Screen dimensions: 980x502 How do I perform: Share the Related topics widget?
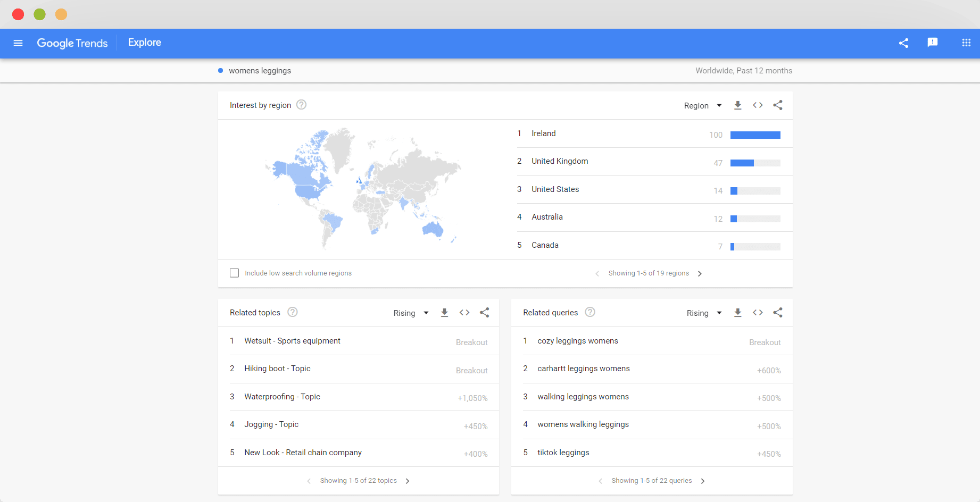[485, 313]
